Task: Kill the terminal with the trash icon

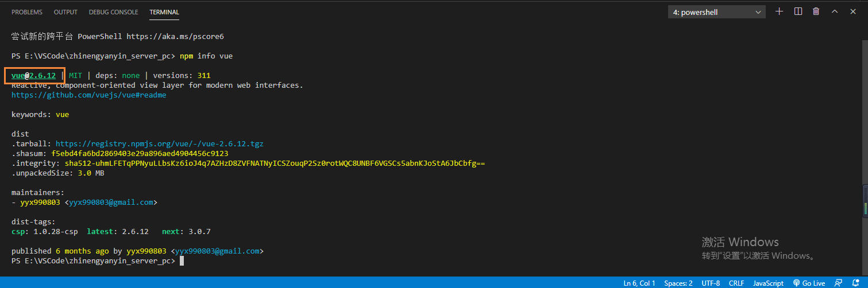Action: [x=816, y=11]
